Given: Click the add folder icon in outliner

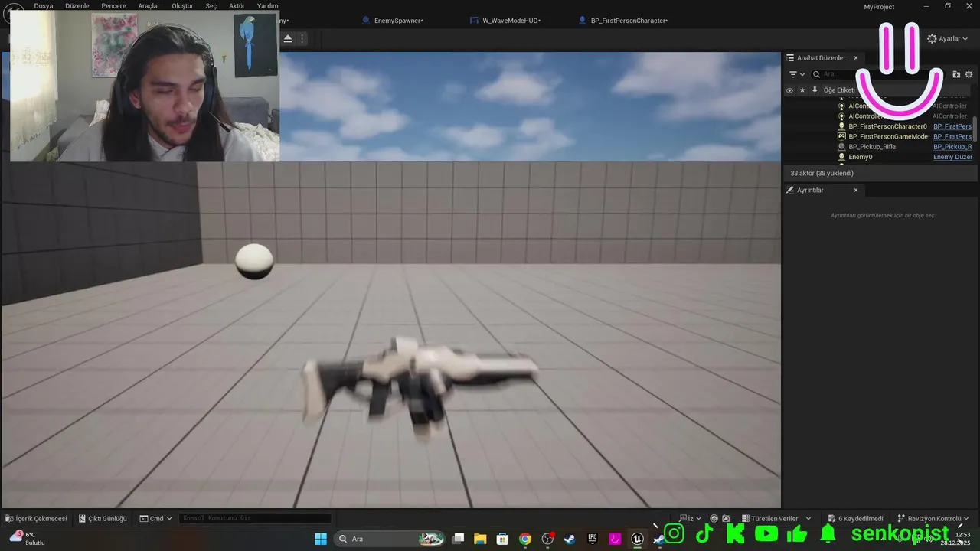Looking at the screenshot, I should tap(956, 74).
